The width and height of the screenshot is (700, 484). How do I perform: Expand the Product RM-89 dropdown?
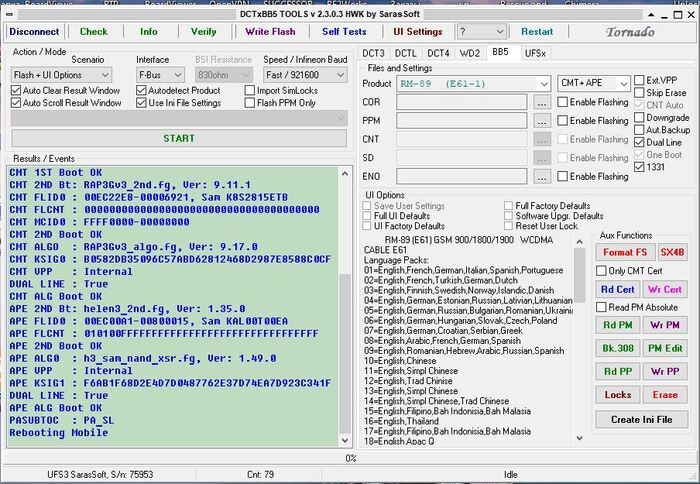pyautogui.click(x=473, y=83)
